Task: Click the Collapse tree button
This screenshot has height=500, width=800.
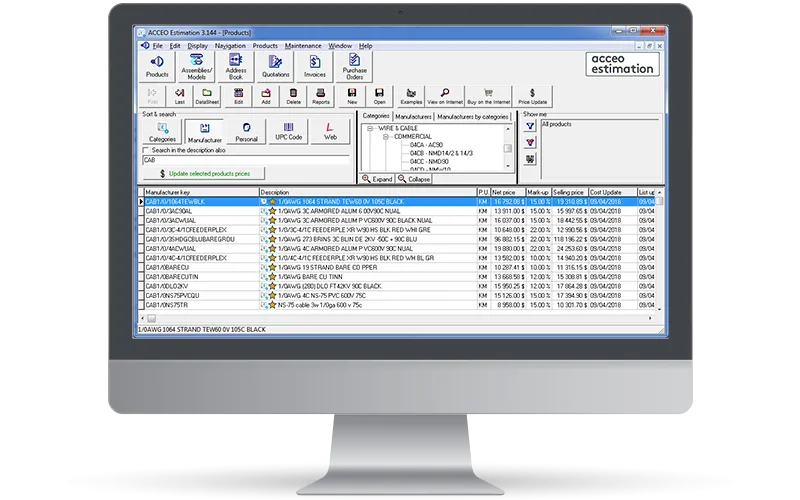Action: 415,178
